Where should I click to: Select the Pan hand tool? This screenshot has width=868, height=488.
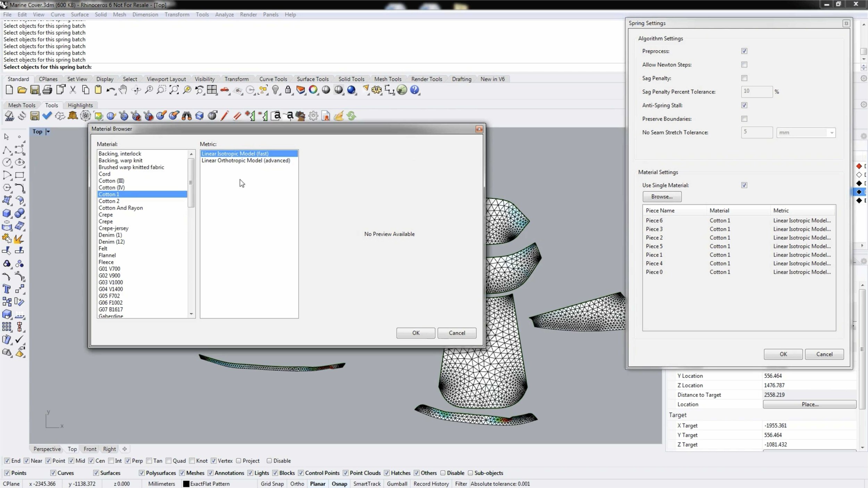coord(123,90)
